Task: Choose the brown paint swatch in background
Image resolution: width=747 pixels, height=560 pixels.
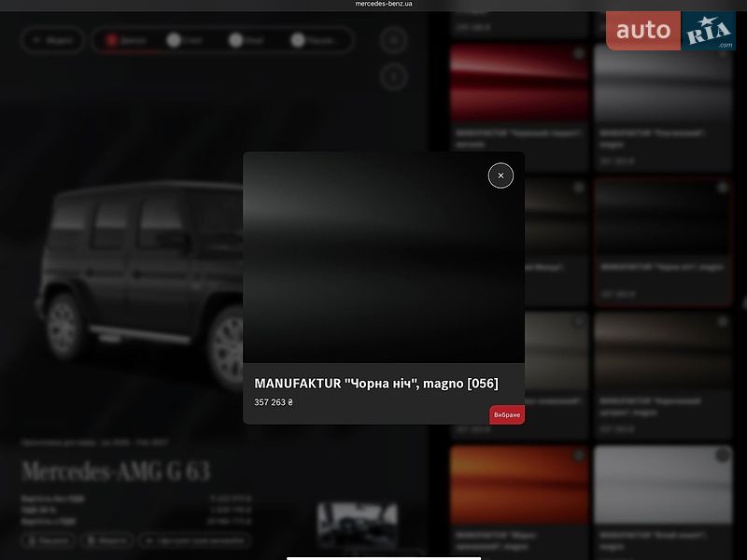Action: (x=663, y=351)
